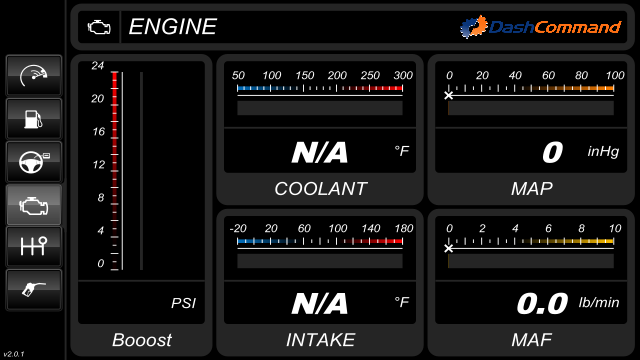
Task: Select the fuel nozzle sidebar icon
Action: (x=33, y=290)
